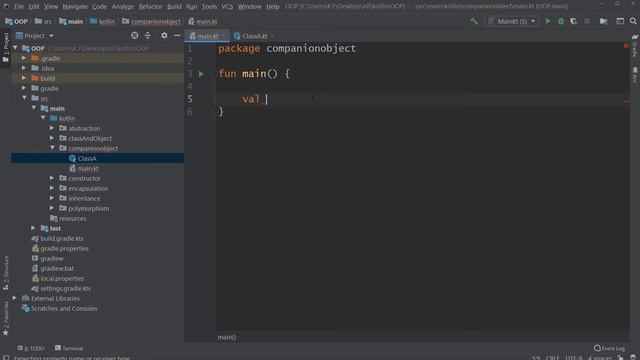Screen dimensions: 640x360
Task: Select the ClassA file in tree
Action: coord(87,158)
